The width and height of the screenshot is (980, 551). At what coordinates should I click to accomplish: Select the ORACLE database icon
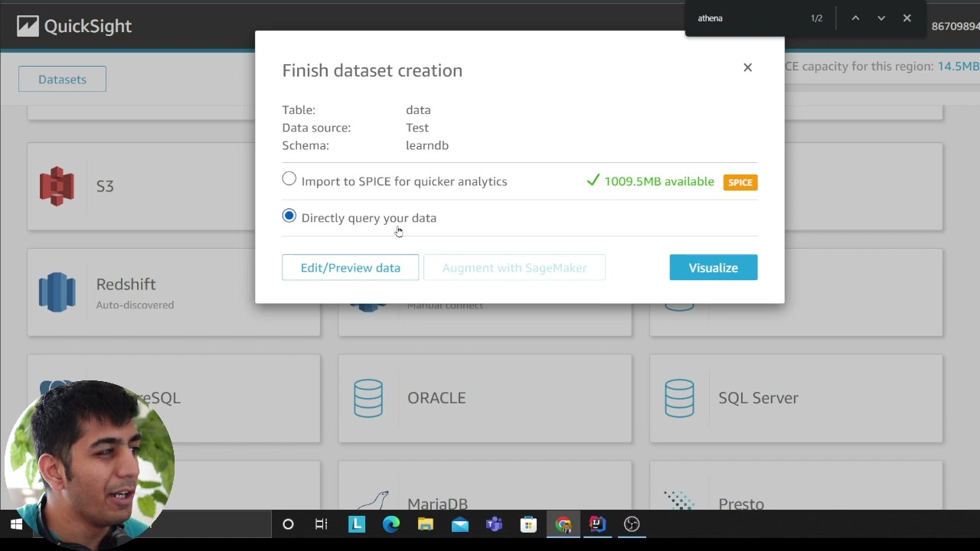click(x=368, y=398)
